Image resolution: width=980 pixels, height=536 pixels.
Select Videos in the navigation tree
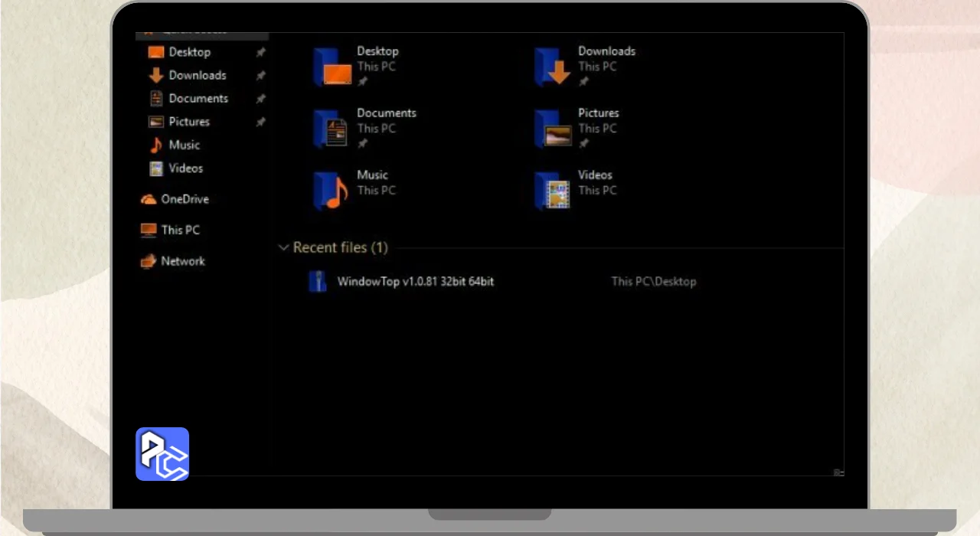click(186, 168)
